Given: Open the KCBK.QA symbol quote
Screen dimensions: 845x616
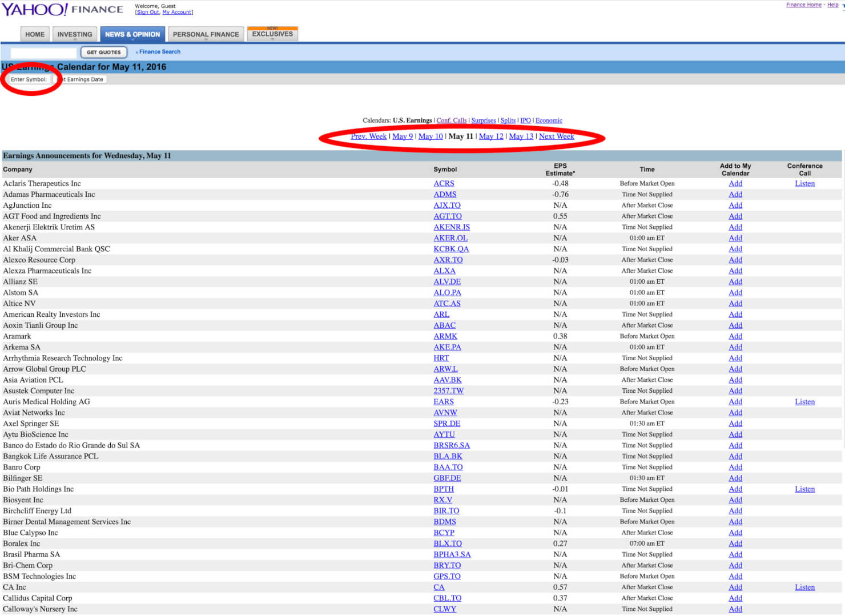Looking at the screenshot, I should coord(451,249).
